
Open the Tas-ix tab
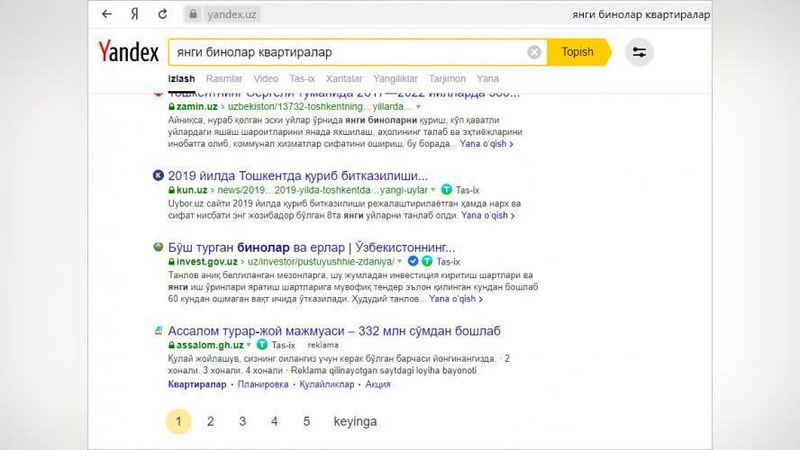302,79
